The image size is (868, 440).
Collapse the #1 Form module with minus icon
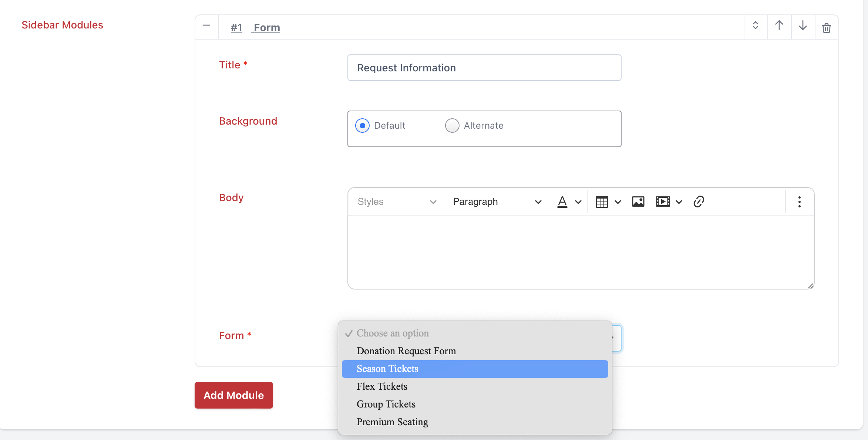click(206, 26)
